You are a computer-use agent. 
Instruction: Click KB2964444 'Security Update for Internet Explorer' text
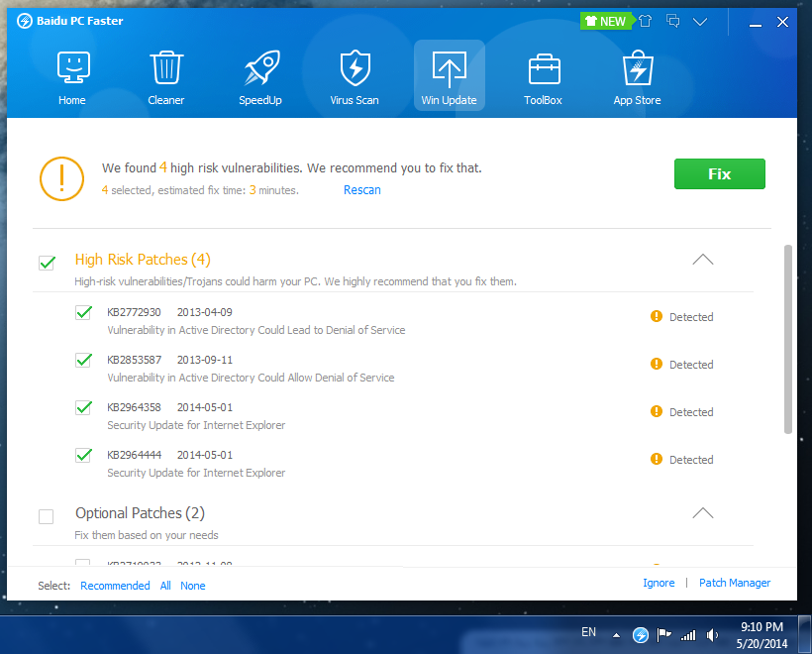coord(196,473)
